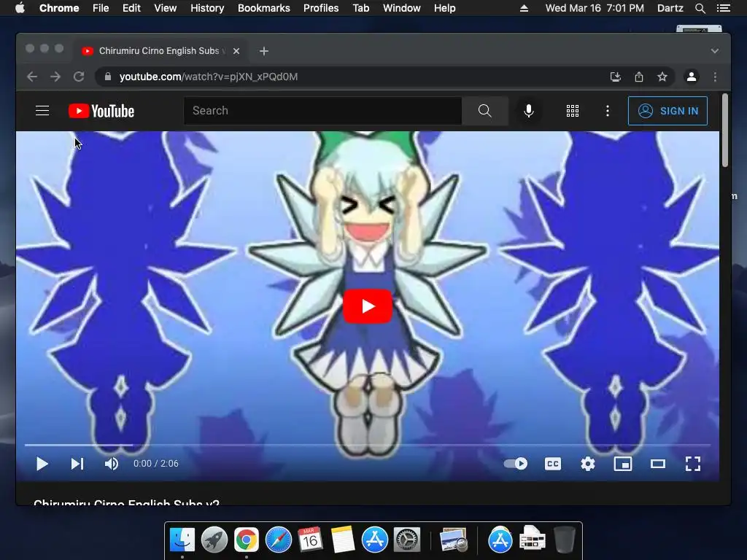The image size is (747, 560).
Task: Click Google Chrome in the Dock
Action: (x=247, y=540)
